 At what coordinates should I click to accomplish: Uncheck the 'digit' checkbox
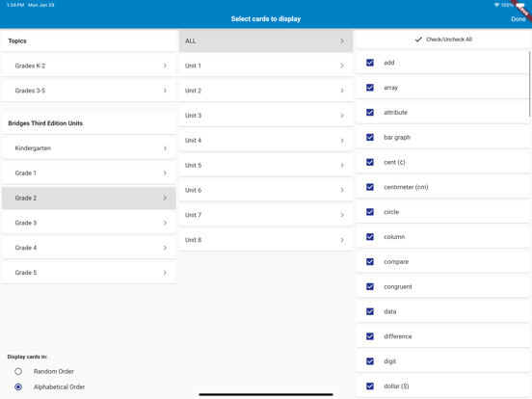370,361
